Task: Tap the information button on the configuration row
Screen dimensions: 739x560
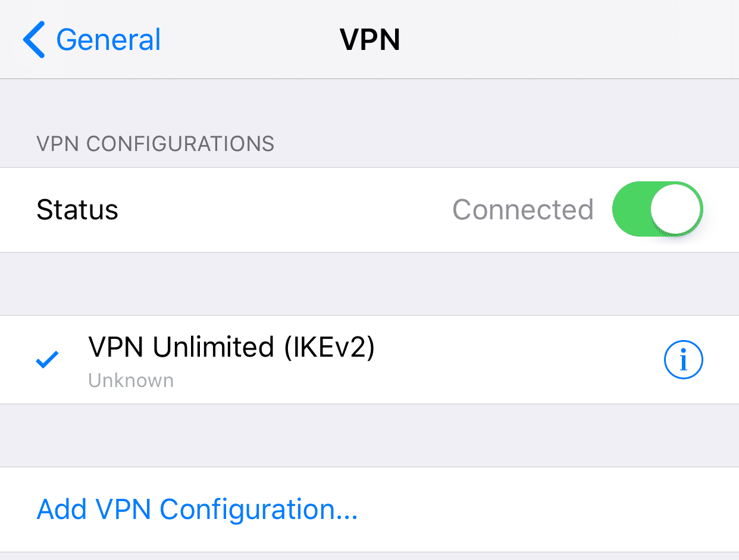Action: [683, 360]
